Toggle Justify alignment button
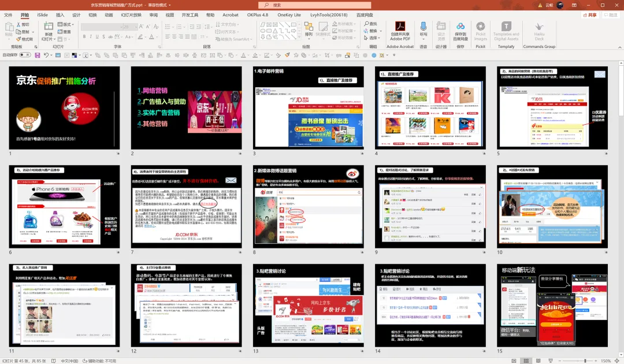624x364 pixels. 188,36
